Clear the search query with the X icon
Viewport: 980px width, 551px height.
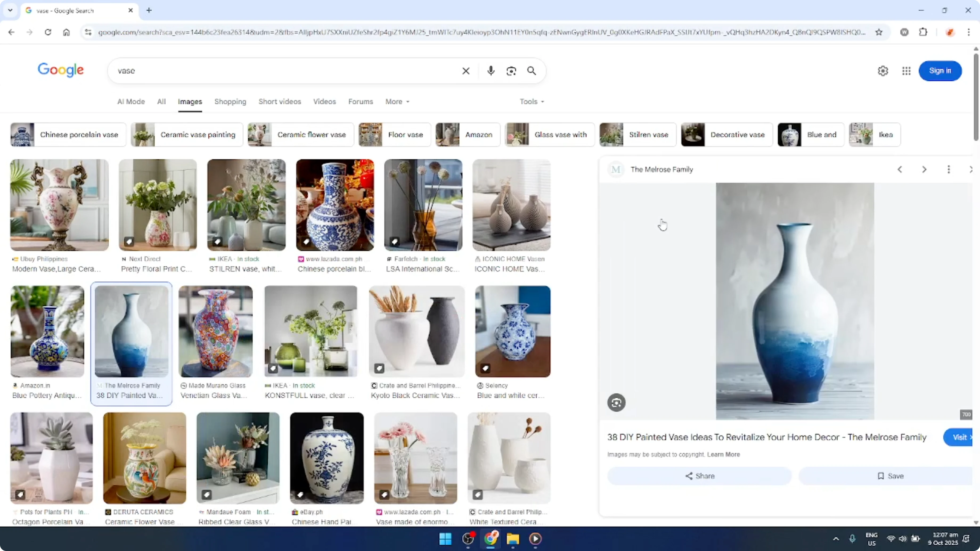click(466, 71)
